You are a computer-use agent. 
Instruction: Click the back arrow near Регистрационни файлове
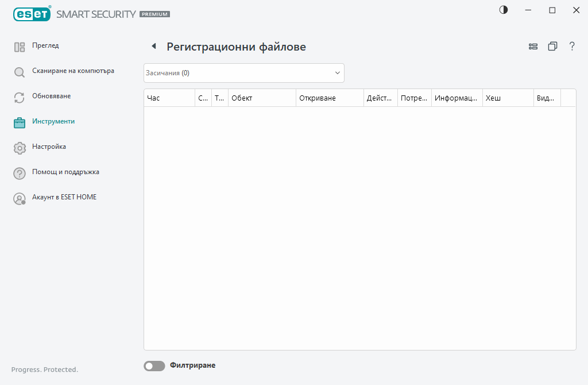pos(153,45)
